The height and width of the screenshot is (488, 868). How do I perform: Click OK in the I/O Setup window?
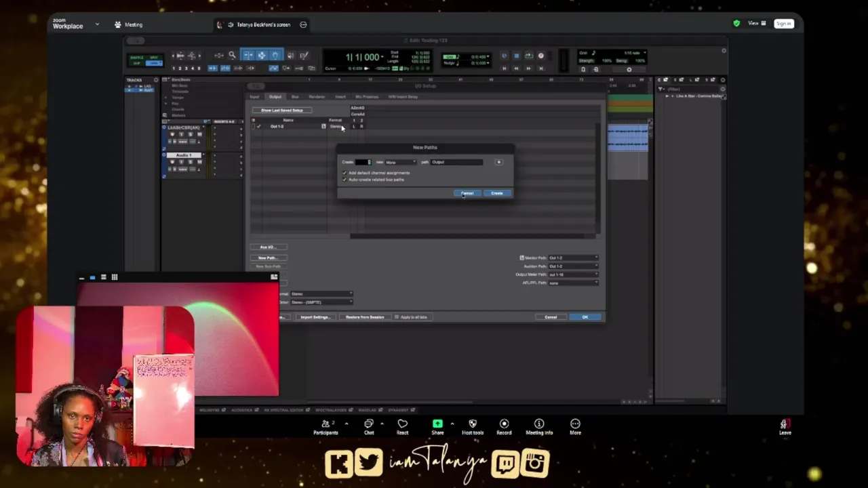pyautogui.click(x=585, y=317)
